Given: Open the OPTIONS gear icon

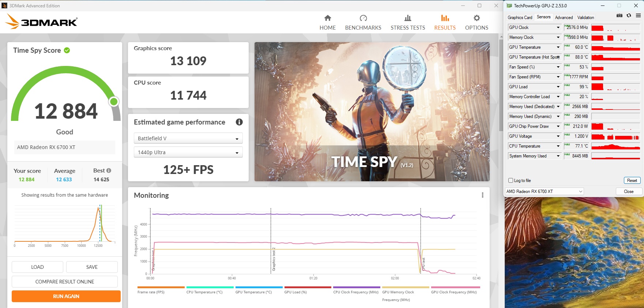Looking at the screenshot, I should pyautogui.click(x=477, y=18).
